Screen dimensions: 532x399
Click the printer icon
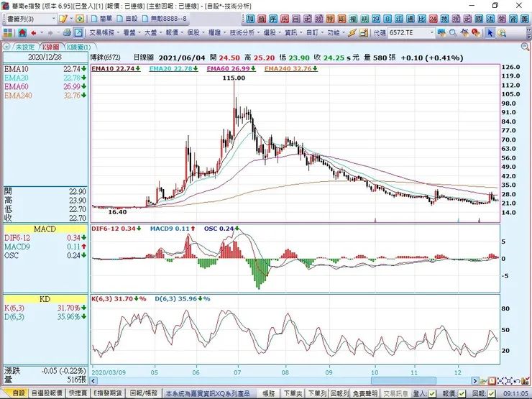[x=67, y=33]
